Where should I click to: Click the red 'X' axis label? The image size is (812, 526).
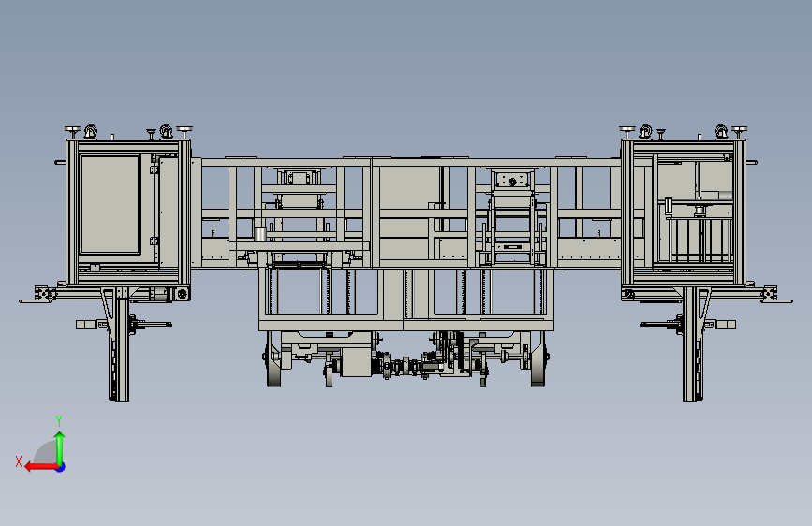click(19, 461)
